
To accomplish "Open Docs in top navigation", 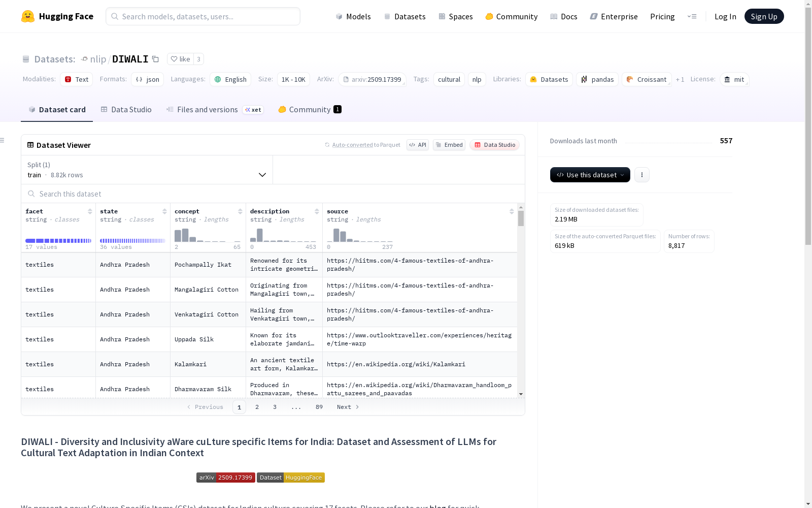I will (x=564, y=16).
